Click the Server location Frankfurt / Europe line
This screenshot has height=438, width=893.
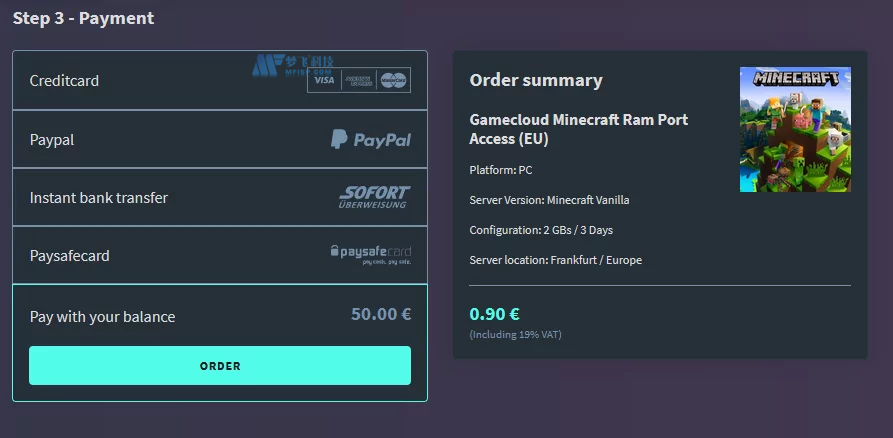pyautogui.click(x=555, y=260)
